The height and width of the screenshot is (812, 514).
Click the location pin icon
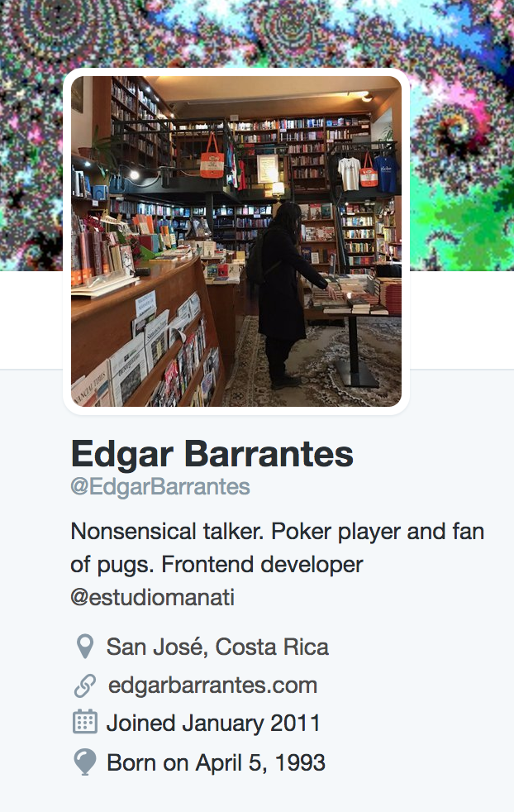(x=85, y=647)
